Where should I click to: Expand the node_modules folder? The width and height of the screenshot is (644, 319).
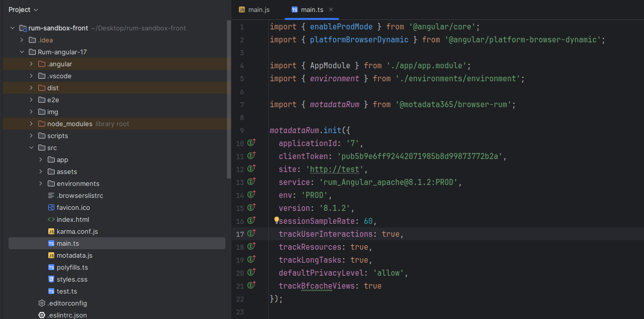(31, 124)
